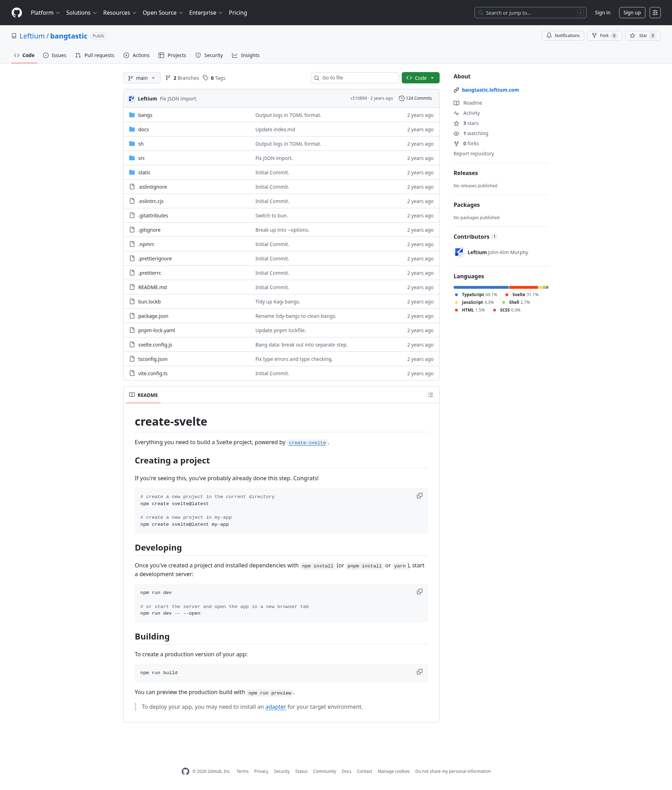The width and height of the screenshot is (672, 790).
Task: Open the Actions tab
Action: point(136,55)
